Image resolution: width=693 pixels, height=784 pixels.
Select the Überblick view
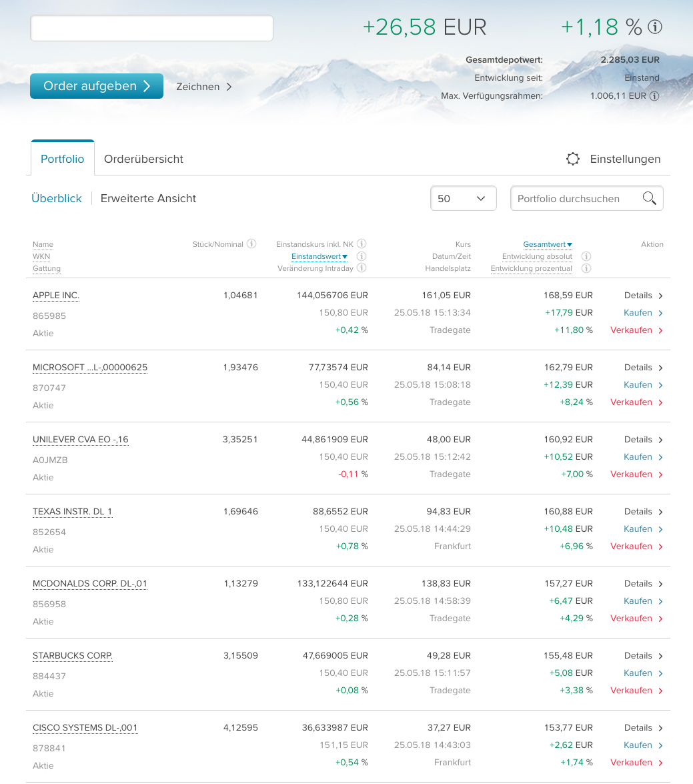tap(57, 198)
